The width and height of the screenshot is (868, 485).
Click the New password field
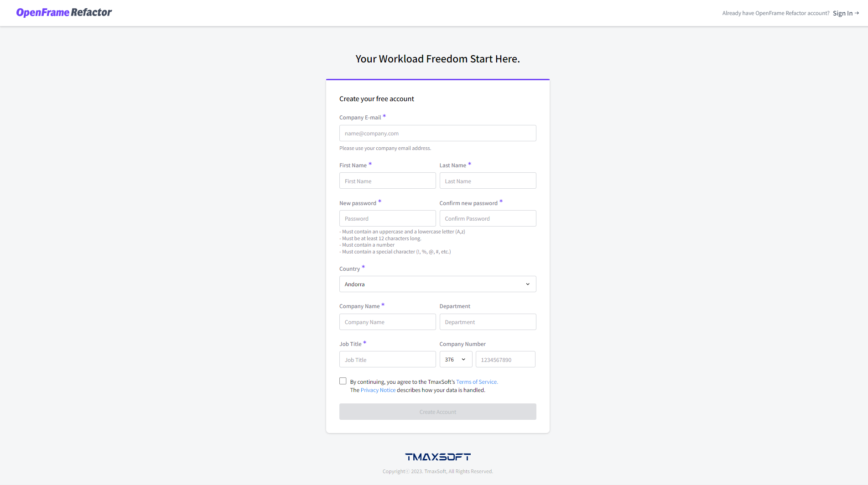pyautogui.click(x=387, y=218)
